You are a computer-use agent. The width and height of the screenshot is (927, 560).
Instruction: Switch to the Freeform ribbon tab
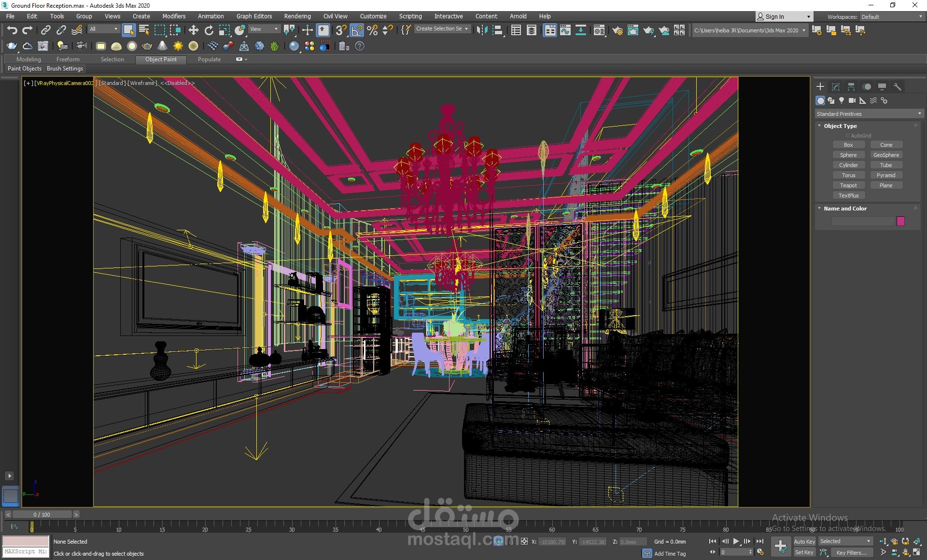(x=68, y=59)
